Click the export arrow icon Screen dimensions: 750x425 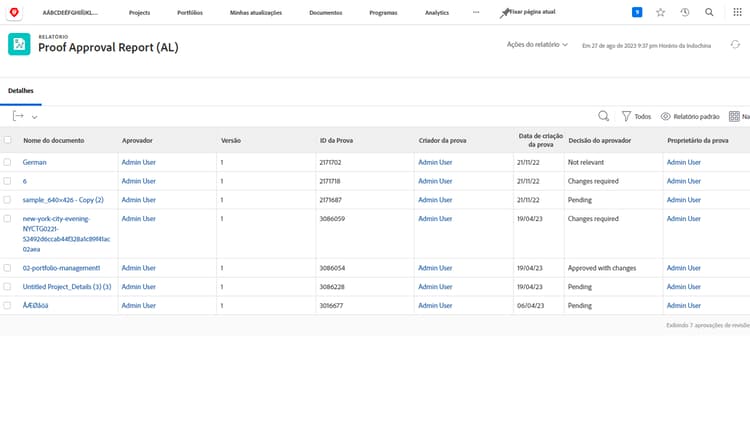(19, 116)
